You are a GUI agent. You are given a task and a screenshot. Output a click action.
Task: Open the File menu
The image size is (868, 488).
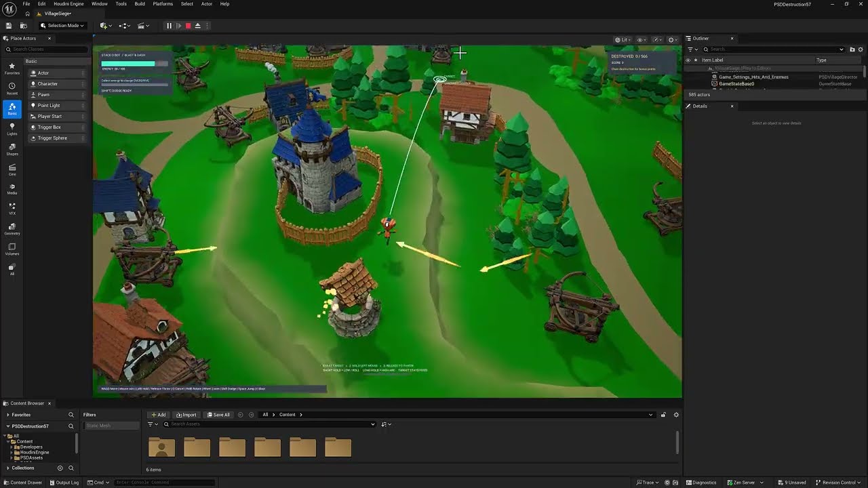tap(26, 4)
